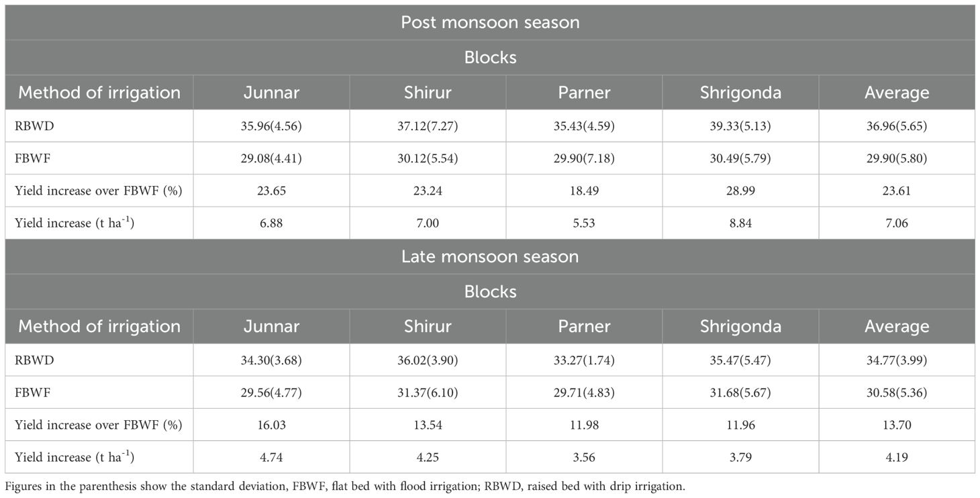Select the cell with value 31.37(6.10)
Screen dimensions: 980x498
coord(428,393)
